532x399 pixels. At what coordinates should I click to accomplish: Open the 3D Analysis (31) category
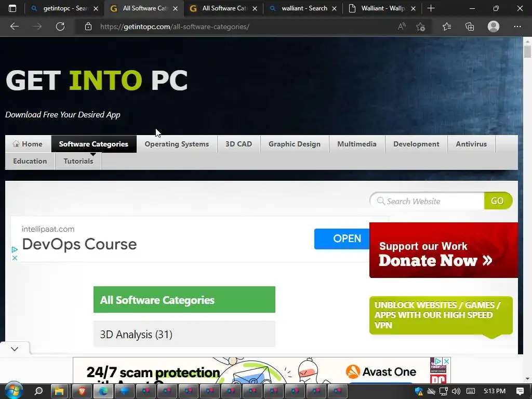[x=184, y=334]
